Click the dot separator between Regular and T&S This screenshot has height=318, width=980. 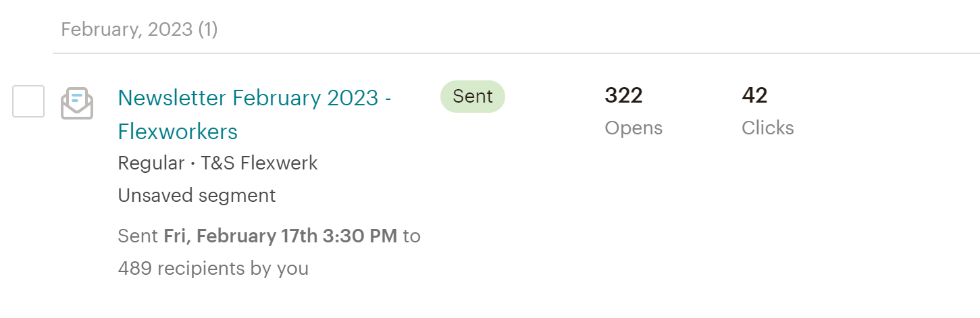(x=192, y=164)
